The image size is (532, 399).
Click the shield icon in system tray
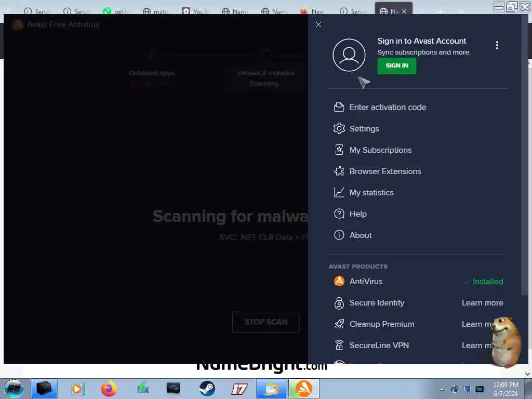point(467,389)
